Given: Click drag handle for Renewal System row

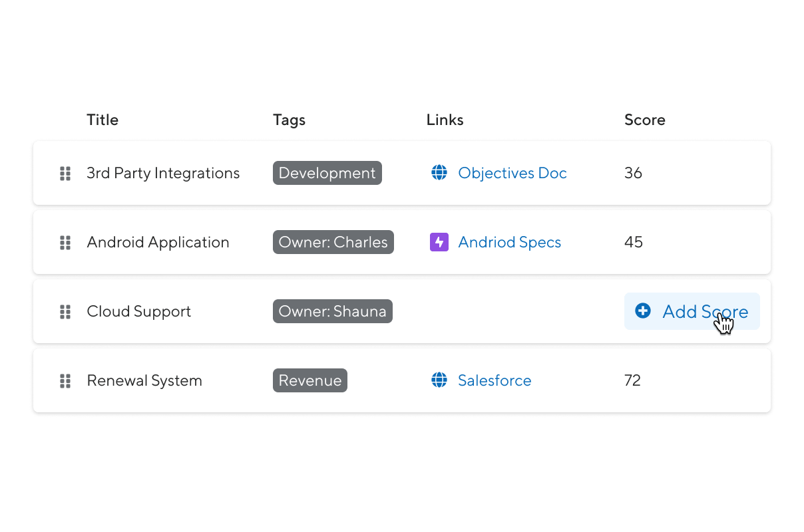Looking at the screenshot, I should pyautogui.click(x=65, y=381).
